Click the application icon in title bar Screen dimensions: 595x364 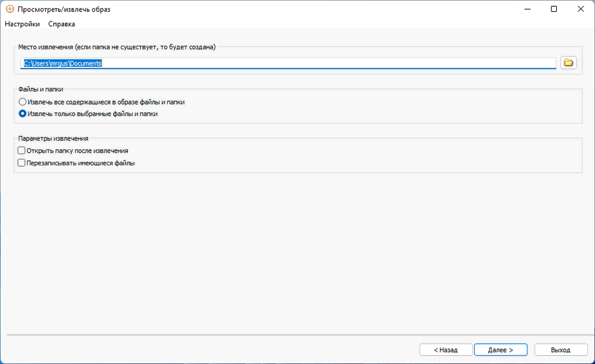[10, 10]
